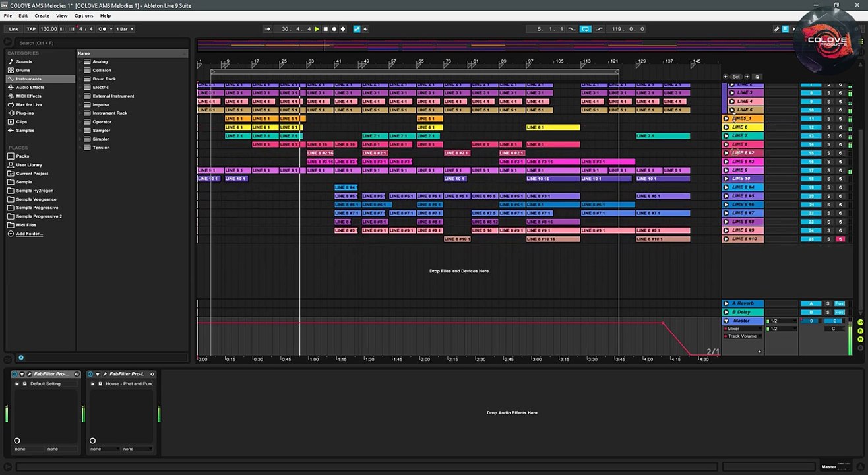The height and width of the screenshot is (475, 868).
Task: Jump to previous locator arrow
Action: pyautogui.click(x=726, y=77)
